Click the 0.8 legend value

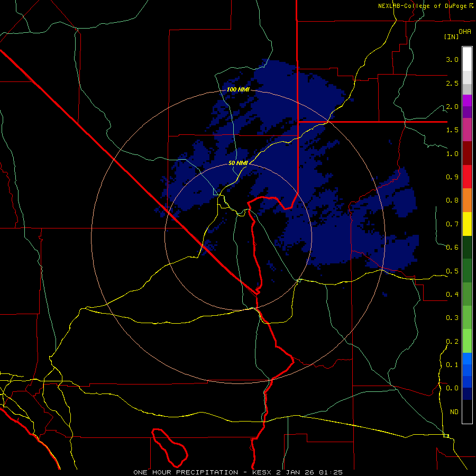pos(452,200)
